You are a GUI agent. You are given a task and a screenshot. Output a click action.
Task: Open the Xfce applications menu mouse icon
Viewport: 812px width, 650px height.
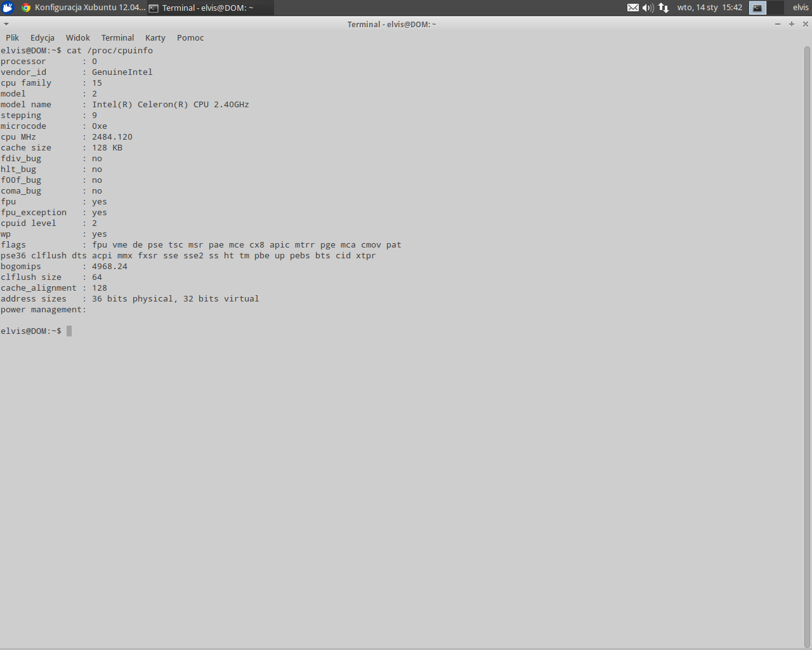[8, 8]
